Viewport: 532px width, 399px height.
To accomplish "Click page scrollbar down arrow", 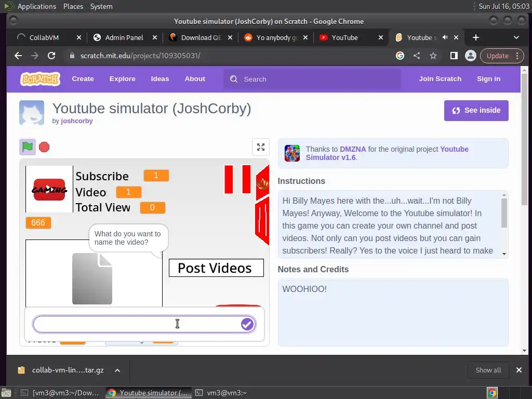I will pyautogui.click(x=525, y=351).
